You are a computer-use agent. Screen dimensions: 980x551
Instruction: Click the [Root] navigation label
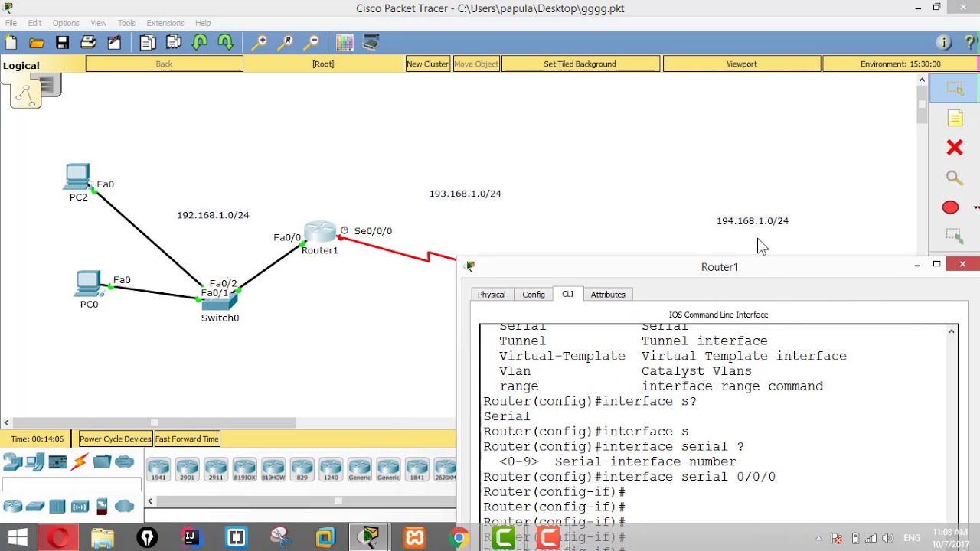point(323,64)
